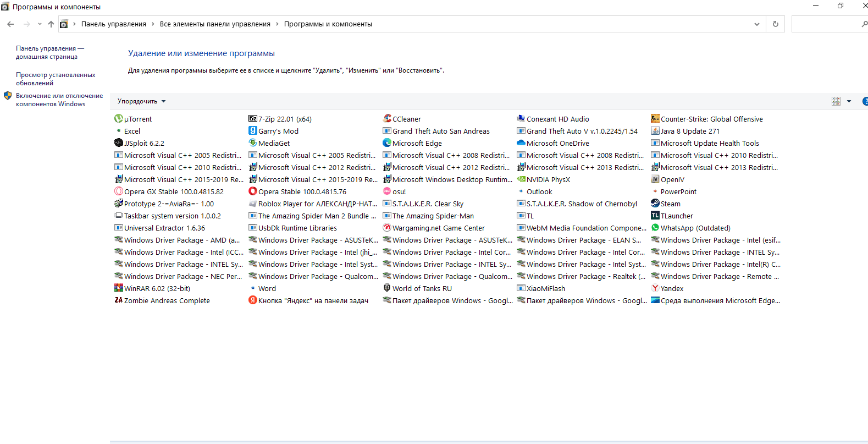
Task: Click Программы и компоненты breadcrumb
Action: [328, 24]
